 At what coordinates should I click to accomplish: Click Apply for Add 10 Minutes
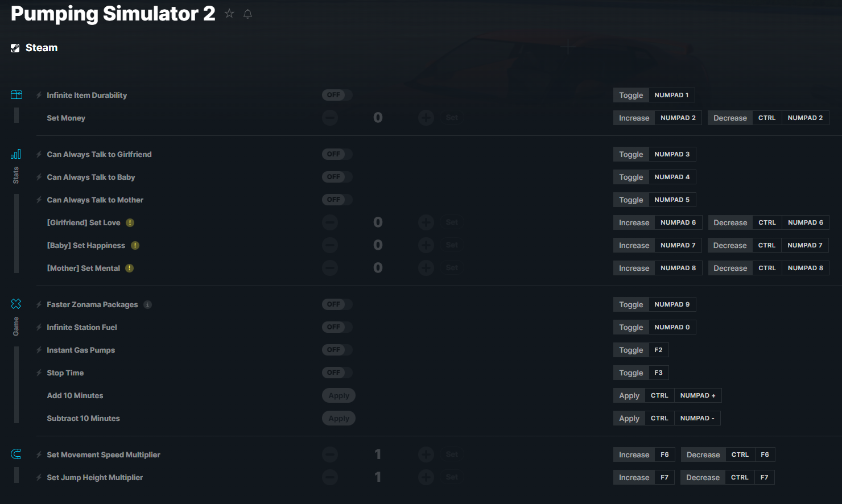click(339, 395)
